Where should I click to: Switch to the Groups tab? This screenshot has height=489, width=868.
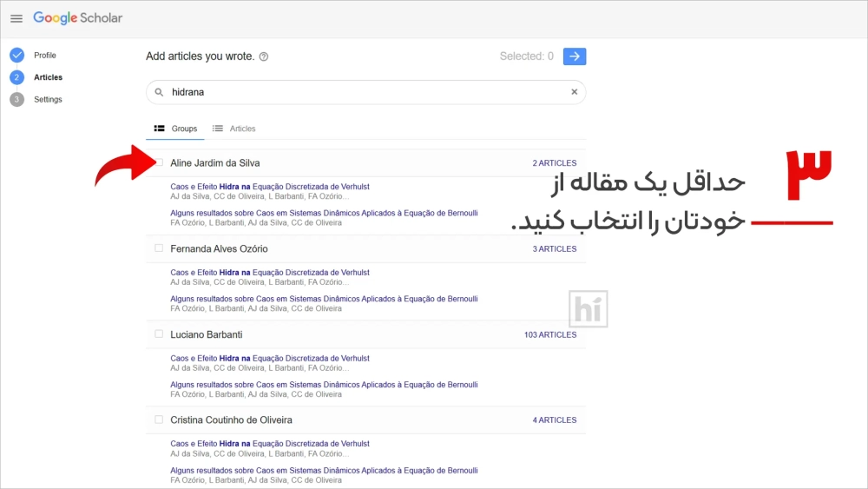175,129
